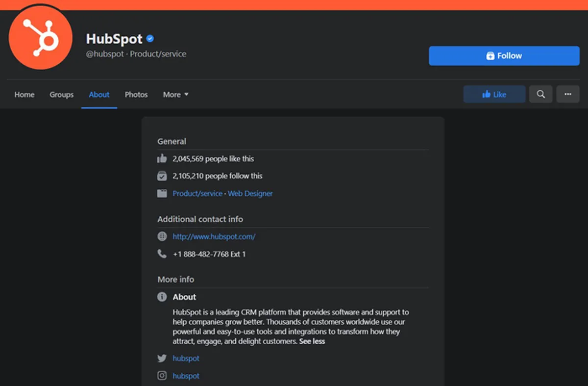Click the Twitter bird icon

point(162,359)
